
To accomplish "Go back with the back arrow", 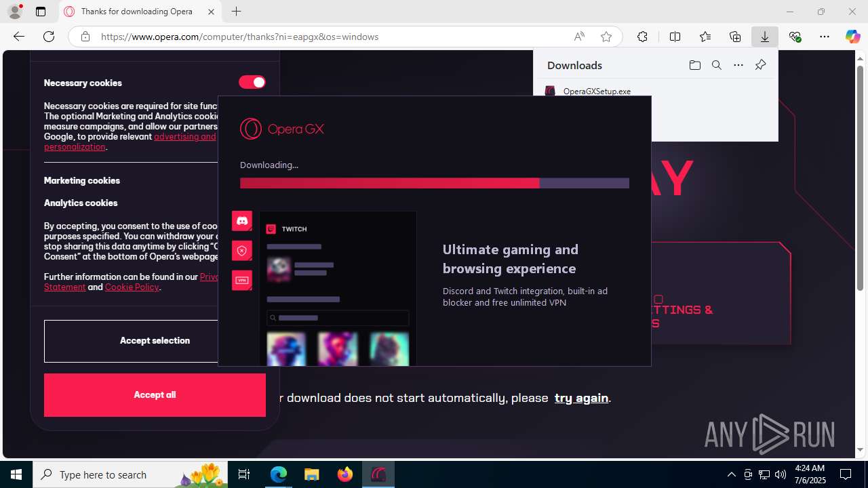I will point(19,37).
